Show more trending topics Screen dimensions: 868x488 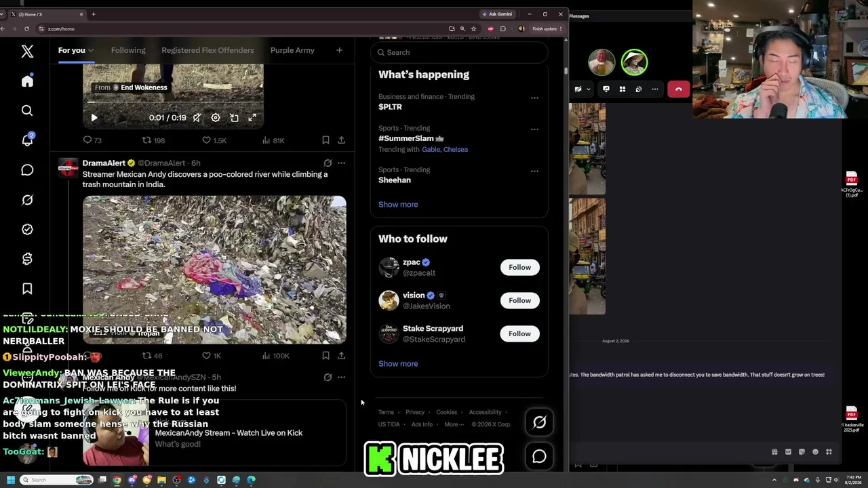point(398,204)
